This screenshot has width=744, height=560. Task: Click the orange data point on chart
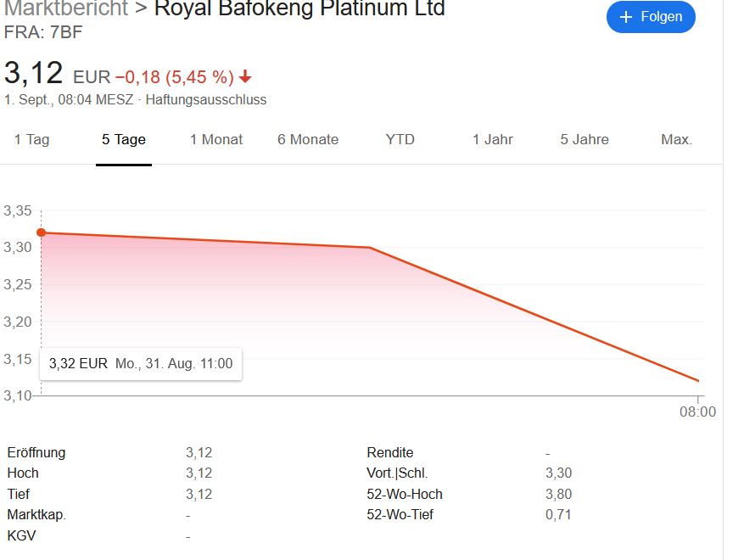coord(41,232)
